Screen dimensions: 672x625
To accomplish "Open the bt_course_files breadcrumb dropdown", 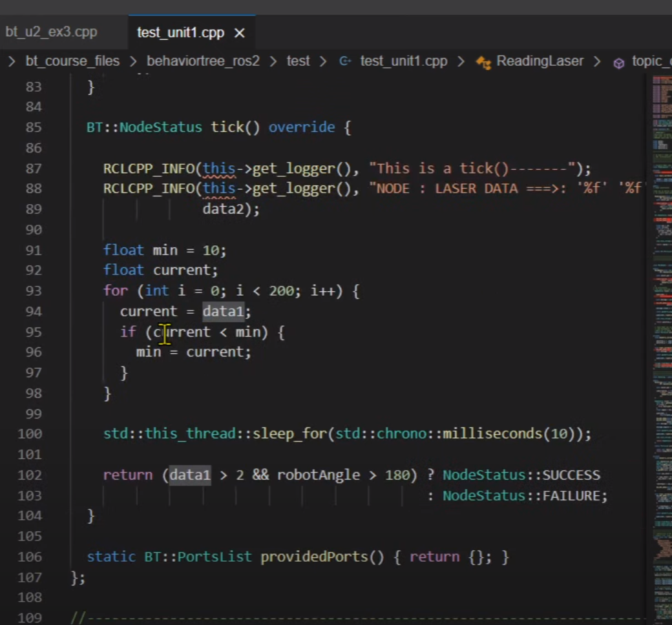I will [72, 61].
